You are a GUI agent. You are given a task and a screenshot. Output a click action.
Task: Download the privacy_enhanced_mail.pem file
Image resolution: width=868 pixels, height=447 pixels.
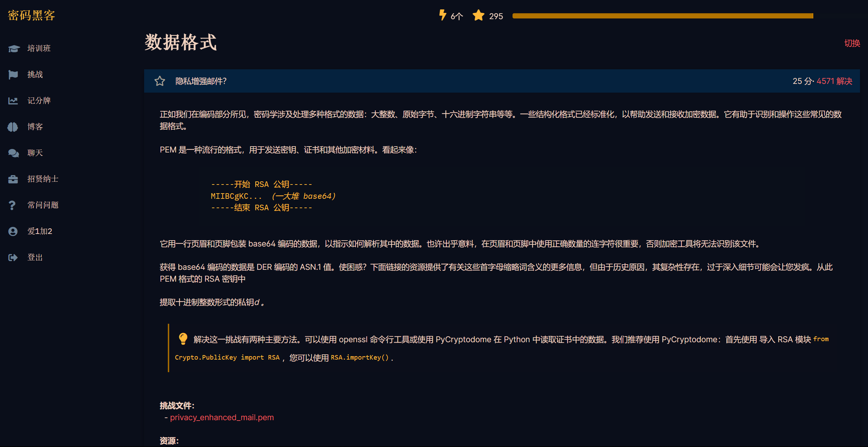(x=222, y=417)
